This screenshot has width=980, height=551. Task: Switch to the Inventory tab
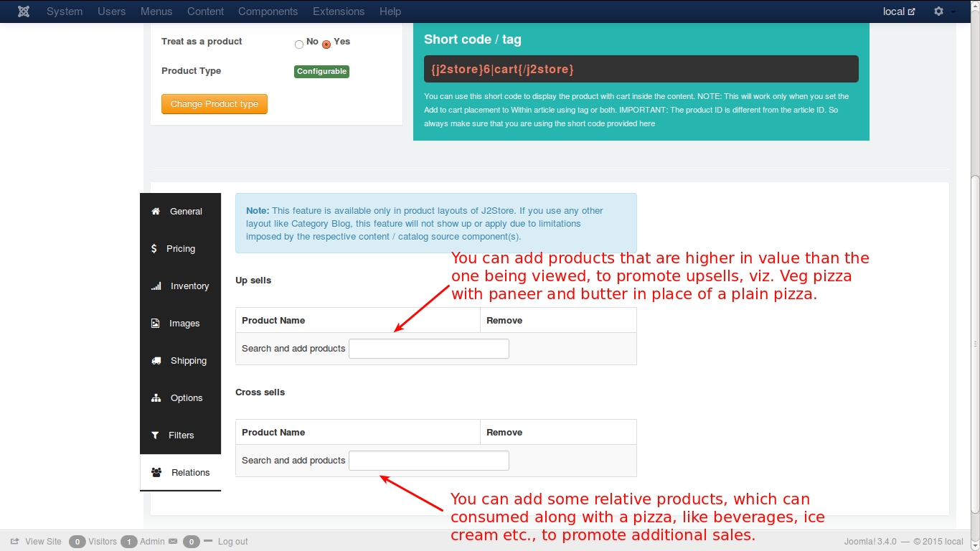coord(180,286)
